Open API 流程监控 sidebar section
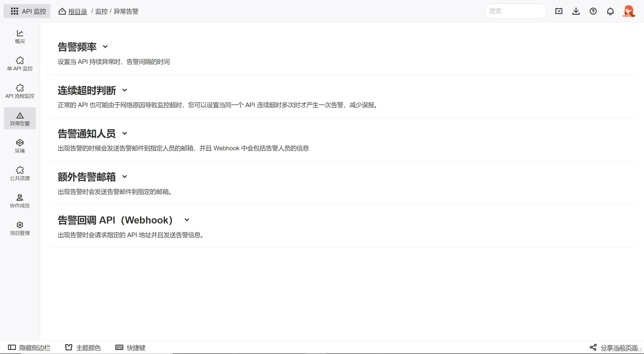 tap(20, 91)
